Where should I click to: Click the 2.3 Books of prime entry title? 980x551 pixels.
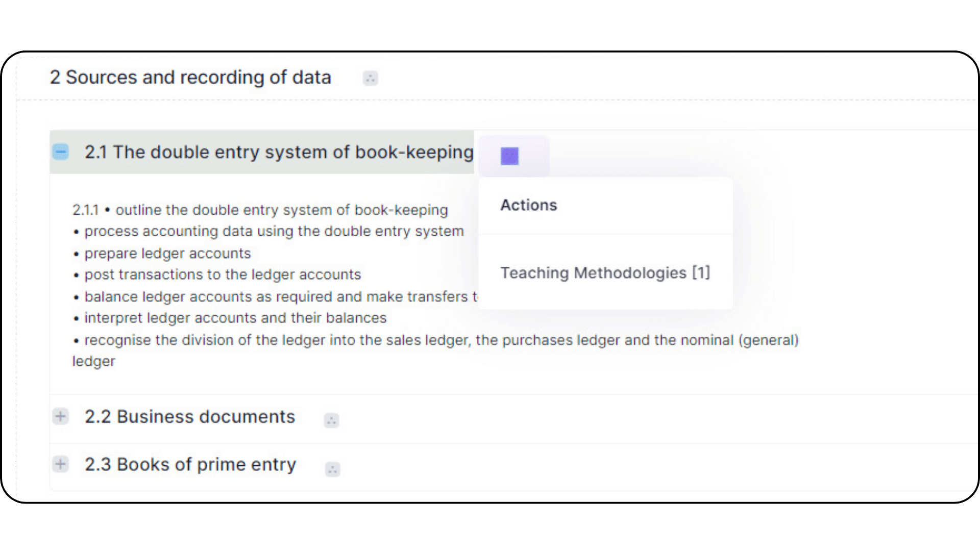[190, 465]
